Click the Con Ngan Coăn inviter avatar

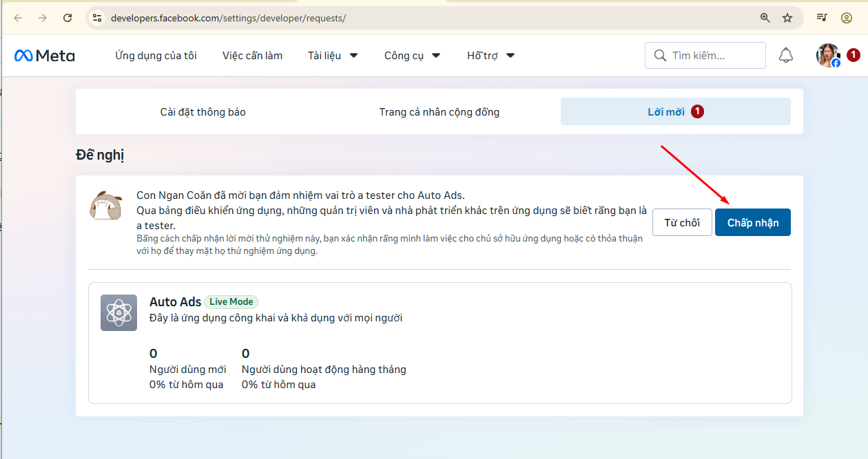pyautogui.click(x=106, y=205)
